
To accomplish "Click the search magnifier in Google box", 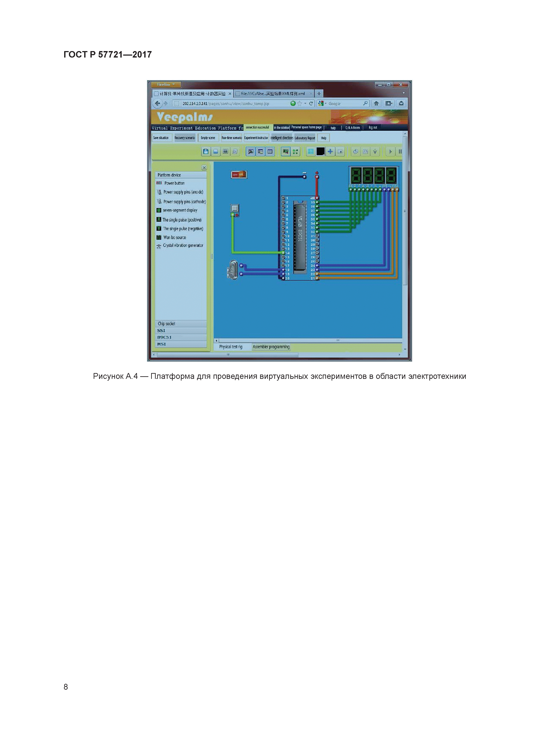I will [365, 103].
